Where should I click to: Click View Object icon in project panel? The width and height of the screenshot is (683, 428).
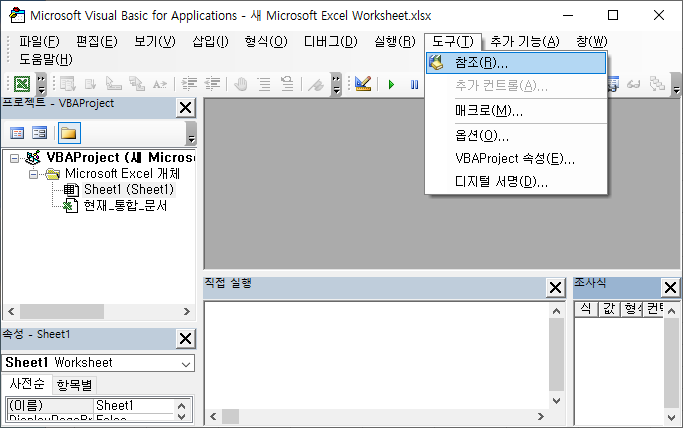point(40,133)
